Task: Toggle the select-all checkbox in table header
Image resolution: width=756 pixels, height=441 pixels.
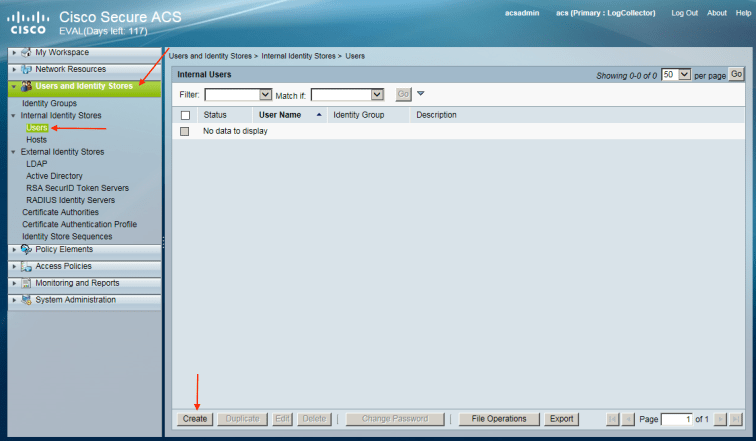Action: click(x=185, y=115)
